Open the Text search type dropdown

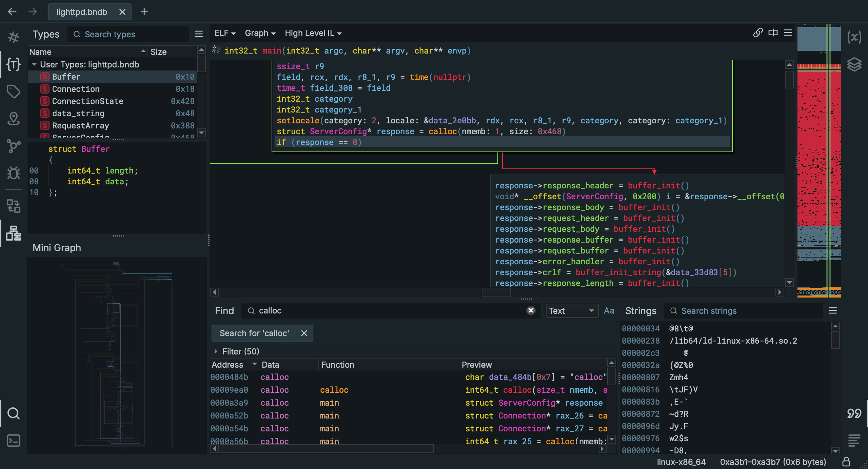(x=571, y=311)
